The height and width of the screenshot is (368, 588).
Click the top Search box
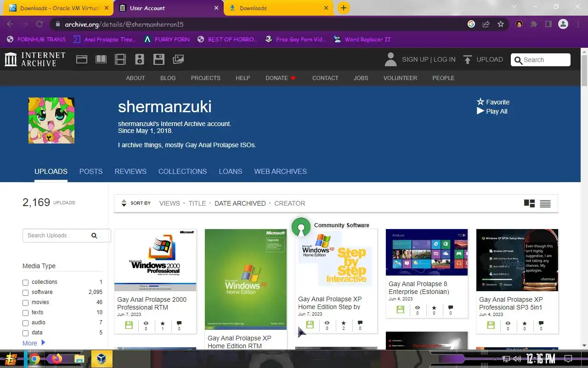tap(541, 60)
